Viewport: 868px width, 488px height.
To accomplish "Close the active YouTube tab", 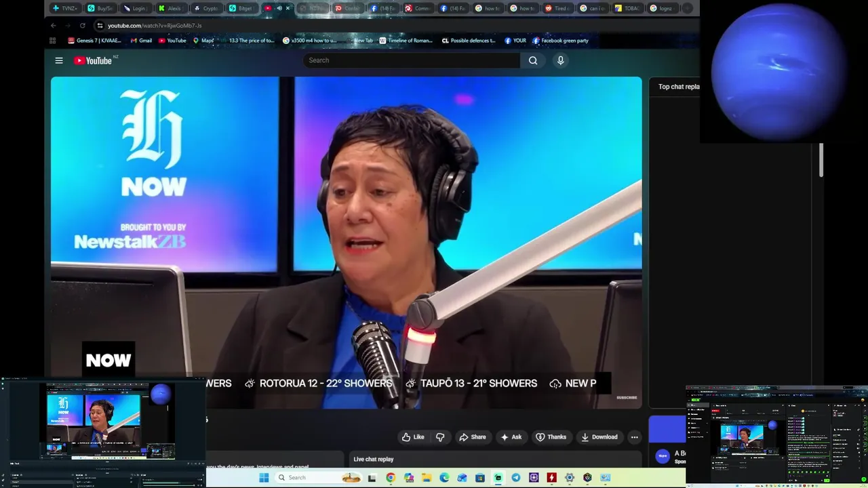I will point(288,8).
